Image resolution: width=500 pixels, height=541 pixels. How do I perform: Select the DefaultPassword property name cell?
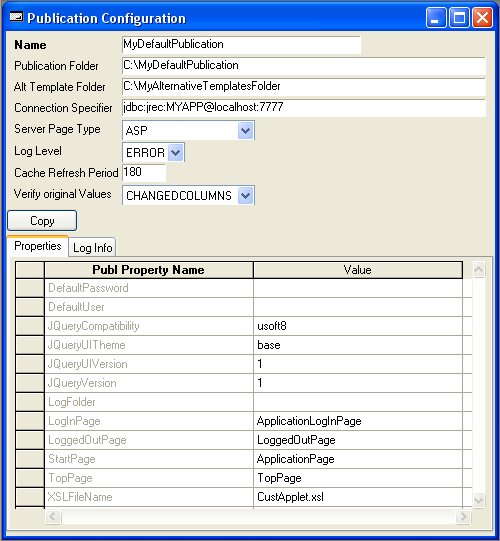[149, 288]
